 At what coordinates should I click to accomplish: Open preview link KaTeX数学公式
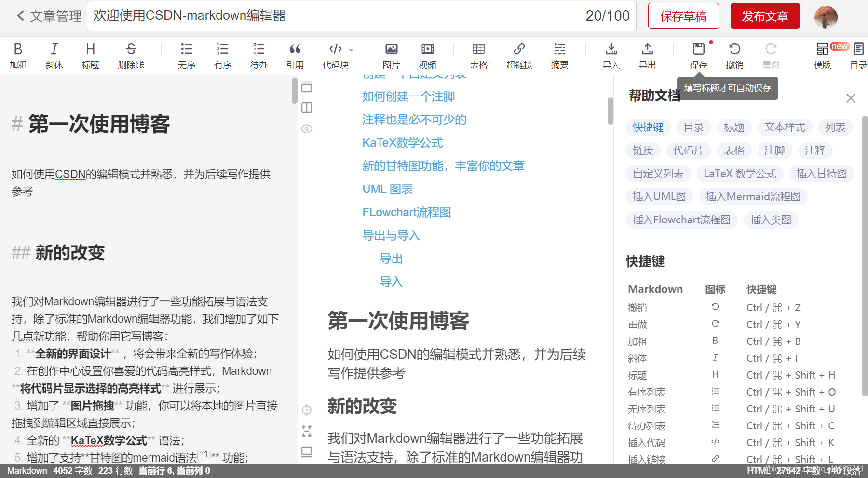[x=403, y=143]
